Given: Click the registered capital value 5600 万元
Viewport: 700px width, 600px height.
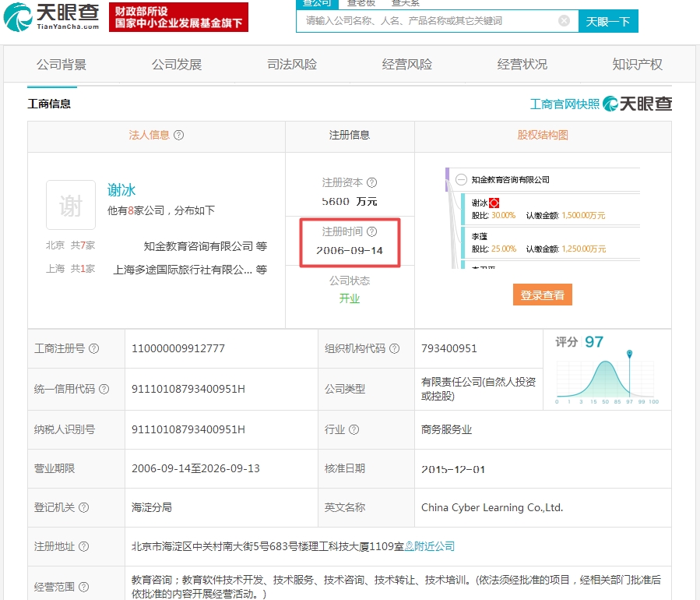Looking at the screenshot, I should (350, 202).
